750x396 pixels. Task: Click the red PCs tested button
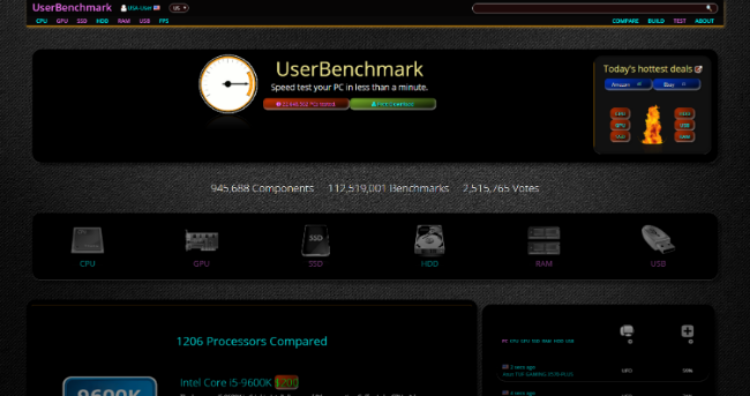306,104
